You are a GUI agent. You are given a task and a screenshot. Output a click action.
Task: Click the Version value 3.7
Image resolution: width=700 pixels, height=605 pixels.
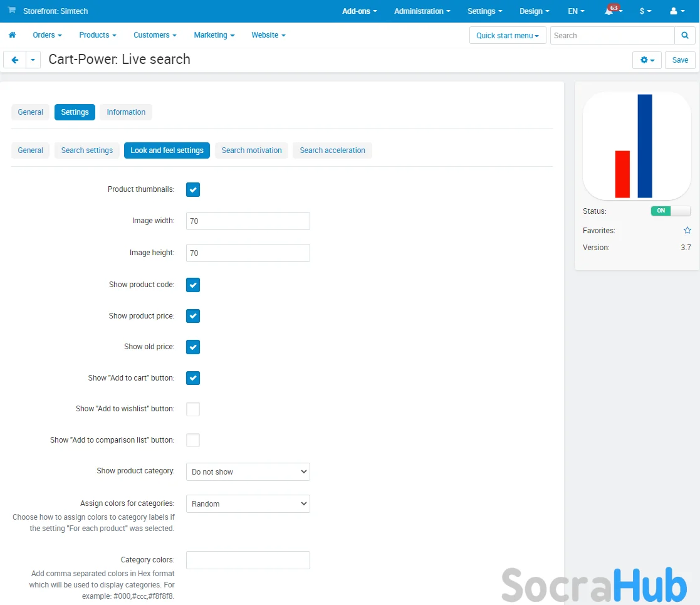[x=686, y=248]
